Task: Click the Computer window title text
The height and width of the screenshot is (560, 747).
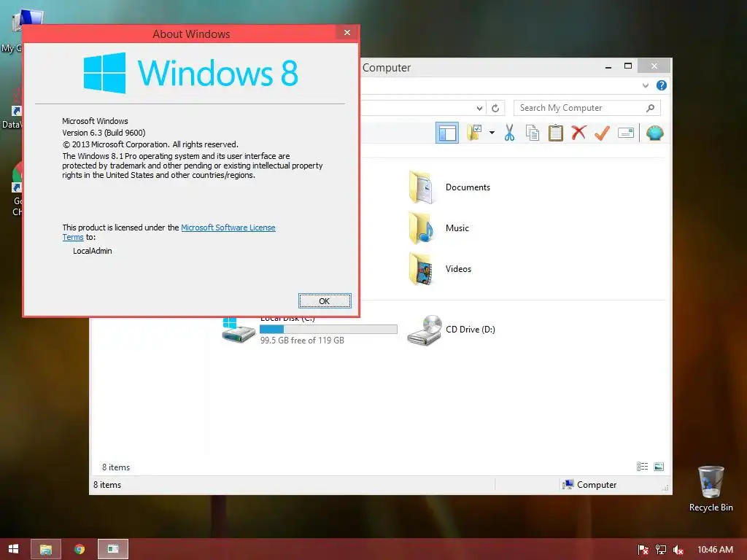Action: click(387, 68)
